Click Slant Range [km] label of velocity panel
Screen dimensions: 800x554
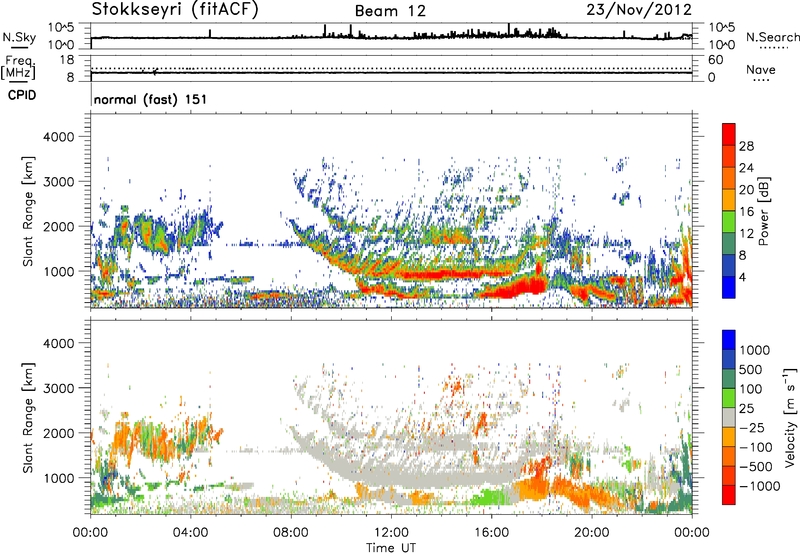(x=28, y=417)
